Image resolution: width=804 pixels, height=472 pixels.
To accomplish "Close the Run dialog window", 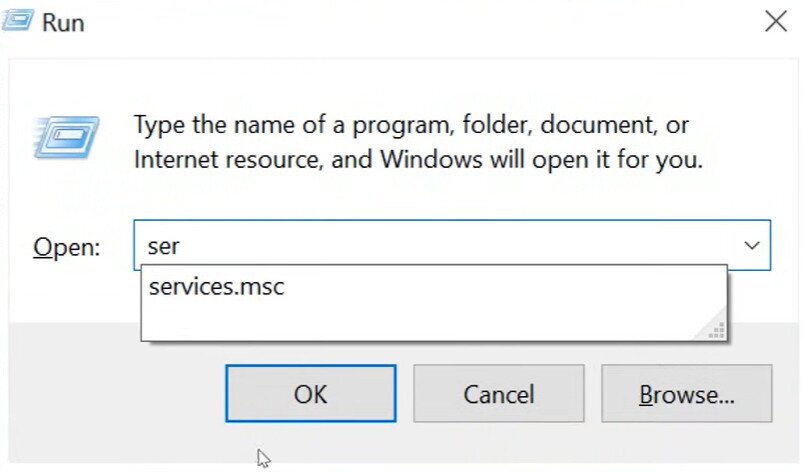I will (x=775, y=21).
